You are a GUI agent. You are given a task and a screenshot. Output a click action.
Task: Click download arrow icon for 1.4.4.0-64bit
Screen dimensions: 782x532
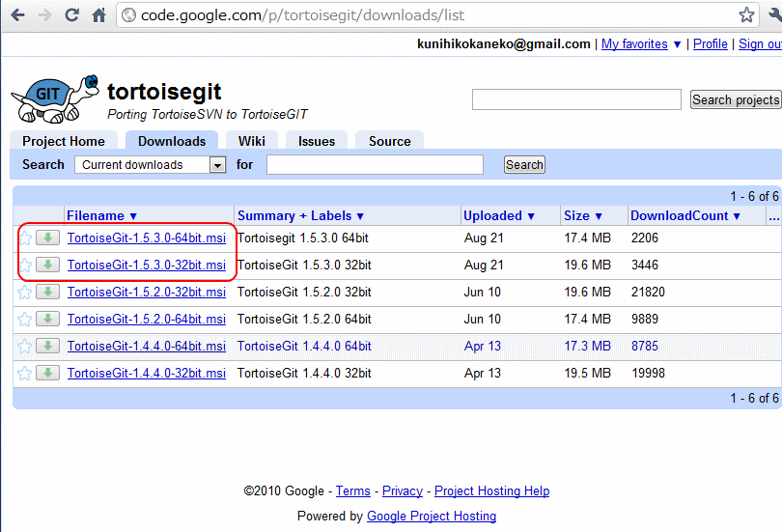point(48,346)
